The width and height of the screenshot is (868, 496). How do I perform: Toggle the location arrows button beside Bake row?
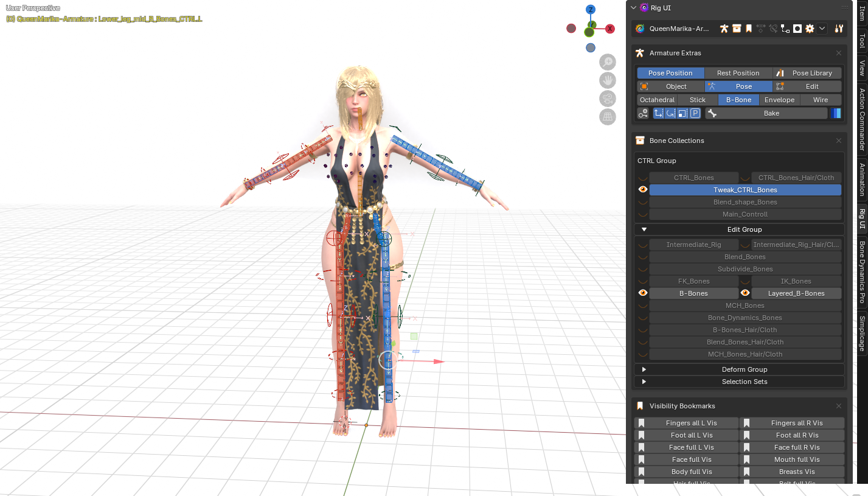click(658, 113)
